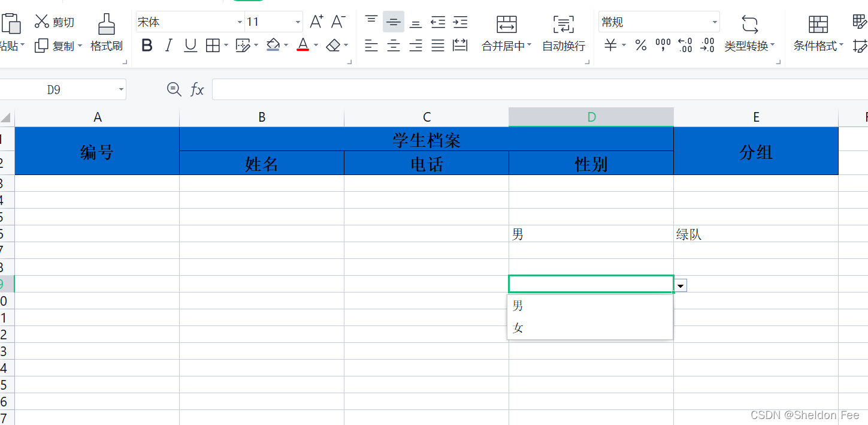Select column B header
Screen dimensions: 868x425
click(x=262, y=117)
